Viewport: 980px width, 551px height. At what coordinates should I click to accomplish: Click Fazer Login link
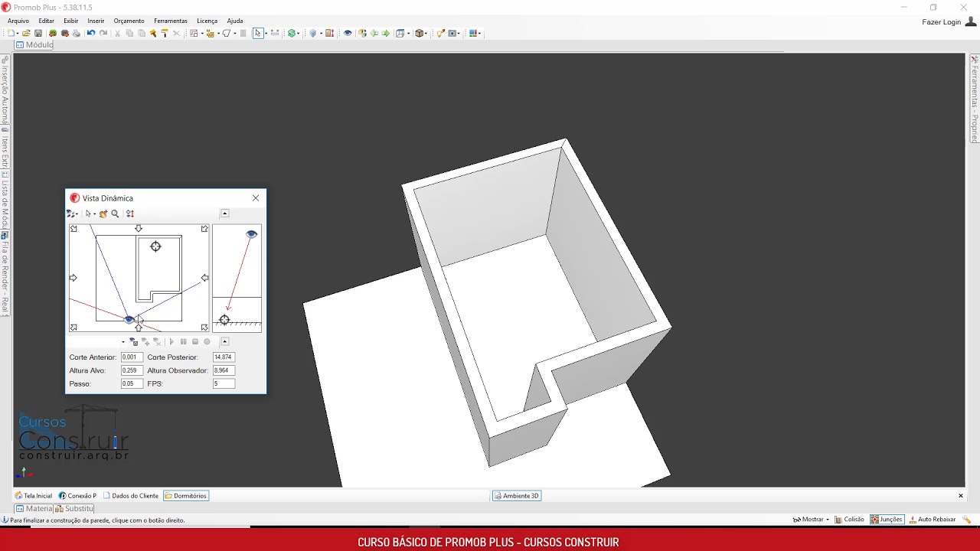point(941,22)
